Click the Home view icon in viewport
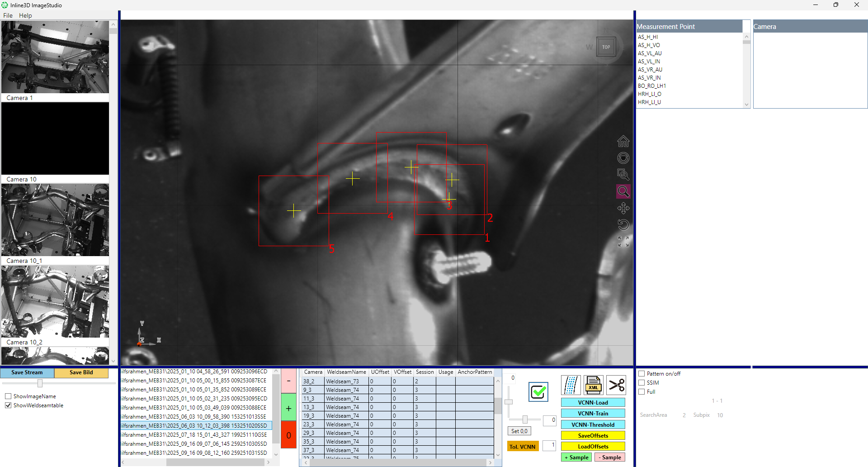The image size is (868, 467). (x=623, y=141)
